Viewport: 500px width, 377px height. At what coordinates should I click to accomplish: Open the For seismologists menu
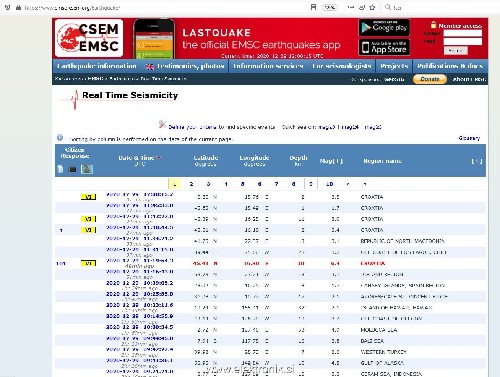point(342,66)
